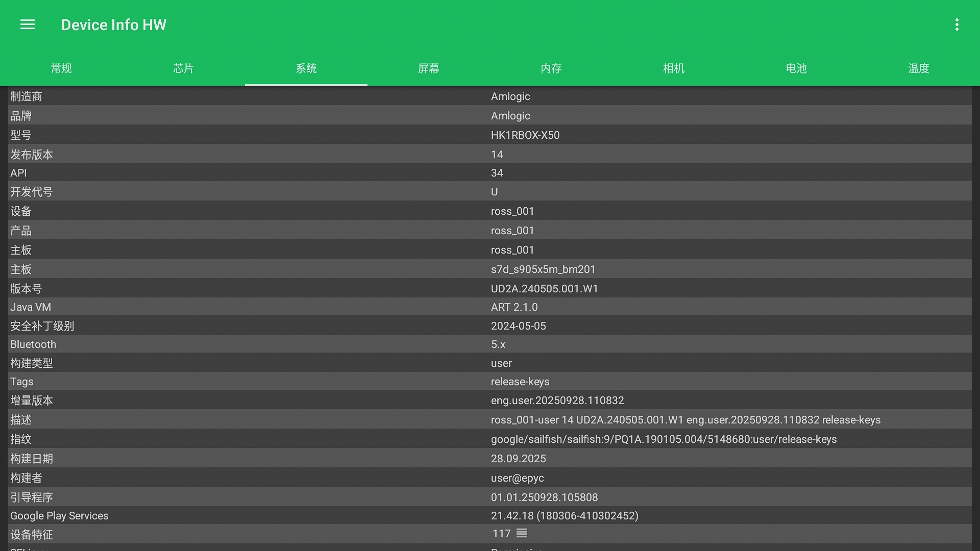This screenshot has height=551, width=980.
Task: Click the security patch date 2024-05-05
Action: pos(519,326)
